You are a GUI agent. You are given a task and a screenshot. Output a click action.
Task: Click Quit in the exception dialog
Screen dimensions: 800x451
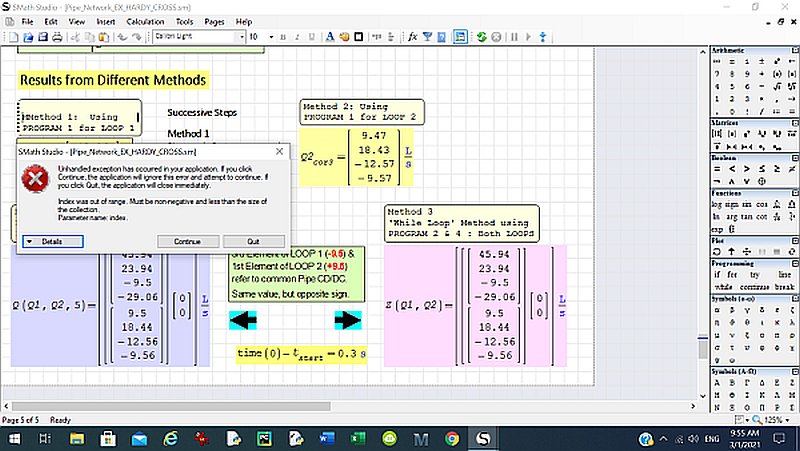[x=253, y=241]
